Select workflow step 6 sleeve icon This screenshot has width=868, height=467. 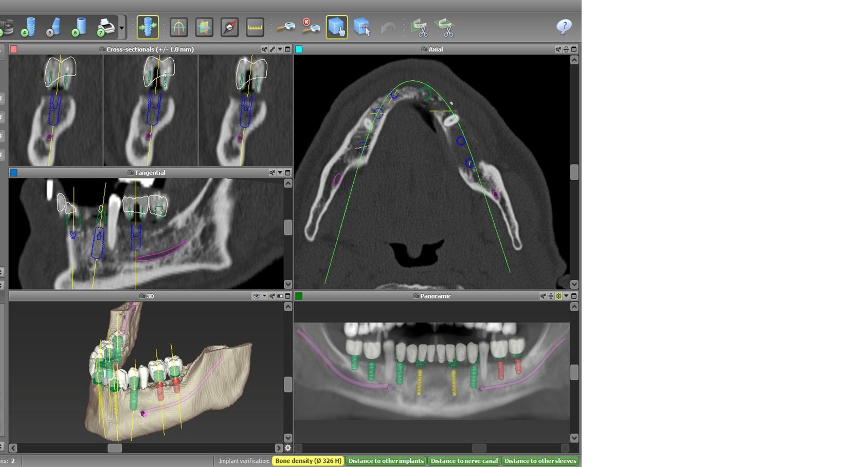[x=79, y=27]
